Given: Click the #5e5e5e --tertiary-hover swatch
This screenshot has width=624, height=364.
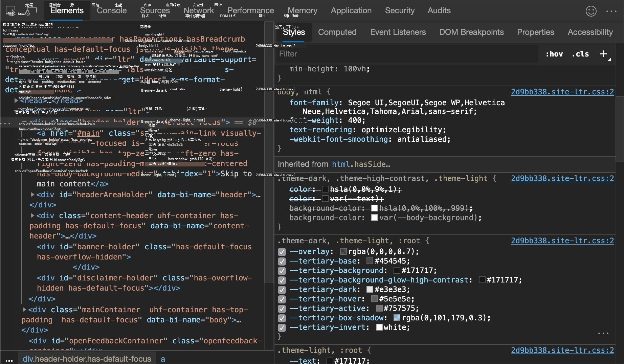Looking at the screenshot, I should coord(374,299).
